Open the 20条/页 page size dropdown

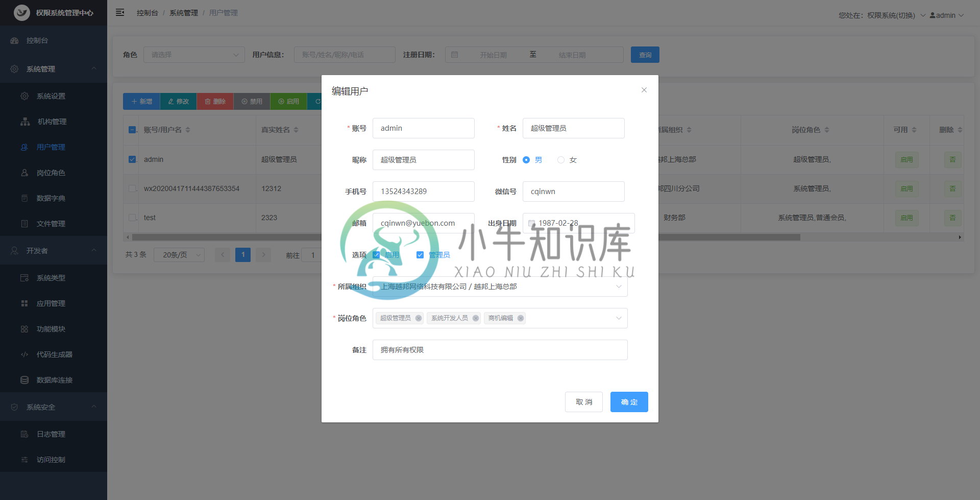tap(179, 255)
